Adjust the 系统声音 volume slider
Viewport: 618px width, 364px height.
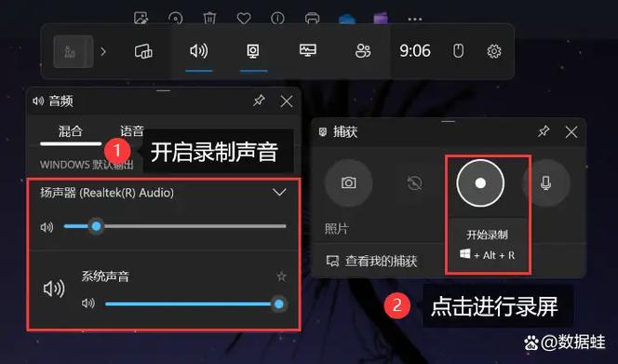tap(195, 304)
